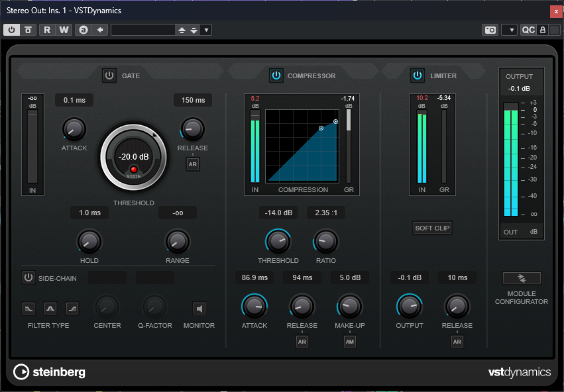Enable Write automation (W) button
Viewport: 564px width, 392px height.
pyautogui.click(x=64, y=30)
